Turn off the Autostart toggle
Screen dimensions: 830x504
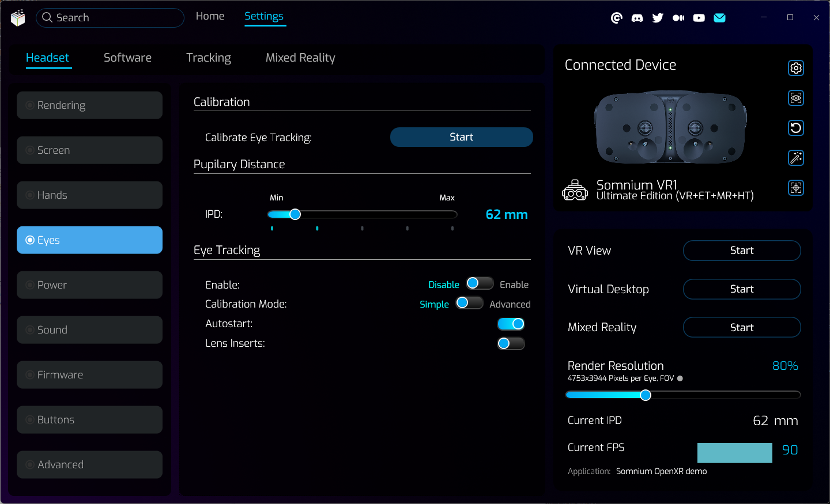pos(511,324)
